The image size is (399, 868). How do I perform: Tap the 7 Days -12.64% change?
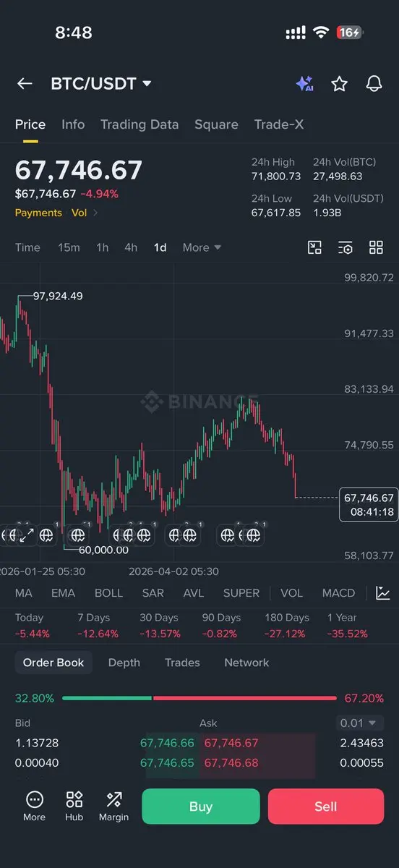(98, 626)
